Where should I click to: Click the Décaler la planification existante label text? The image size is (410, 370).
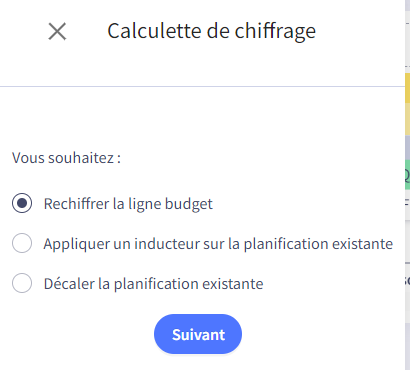click(x=153, y=284)
